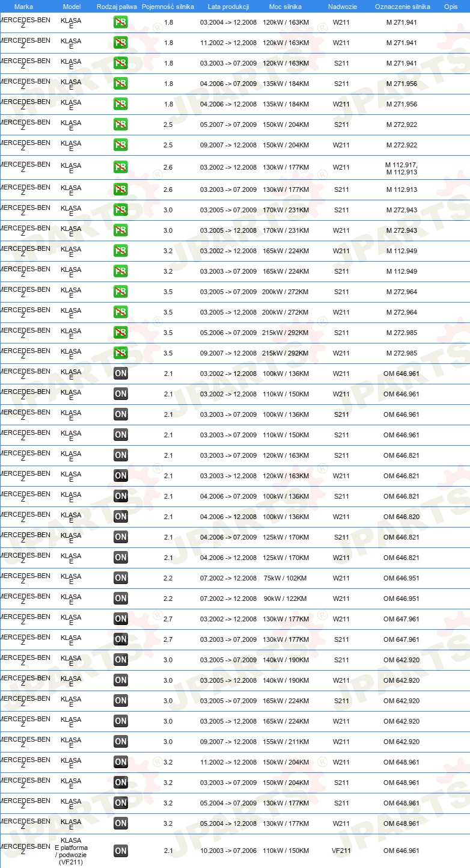Click 200kW / 272KM in the W211 row
The image size is (470, 868).
pyautogui.click(x=285, y=313)
